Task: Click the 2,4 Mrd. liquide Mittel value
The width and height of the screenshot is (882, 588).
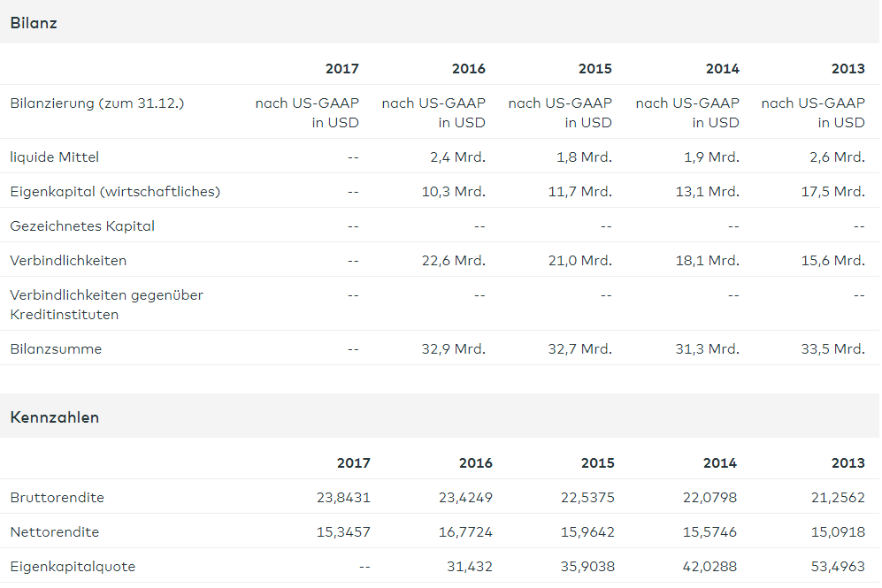Action: coord(457,157)
